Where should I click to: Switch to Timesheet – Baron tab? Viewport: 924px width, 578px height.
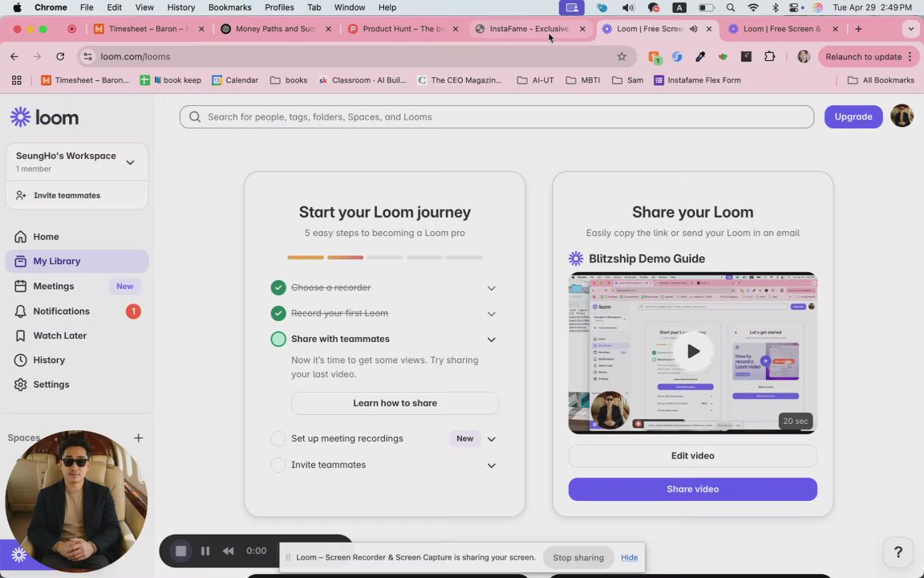click(x=149, y=29)
